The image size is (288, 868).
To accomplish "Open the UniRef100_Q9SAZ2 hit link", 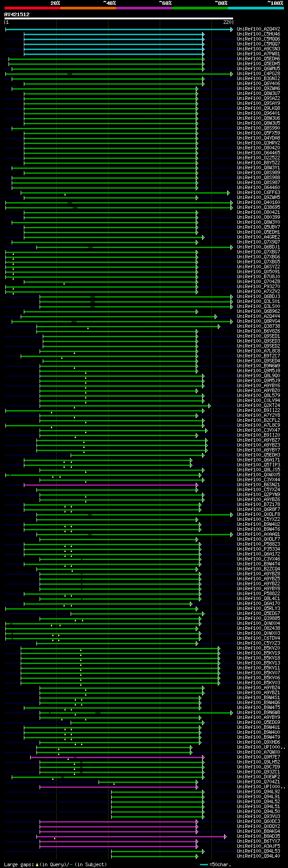I will 258,99.
